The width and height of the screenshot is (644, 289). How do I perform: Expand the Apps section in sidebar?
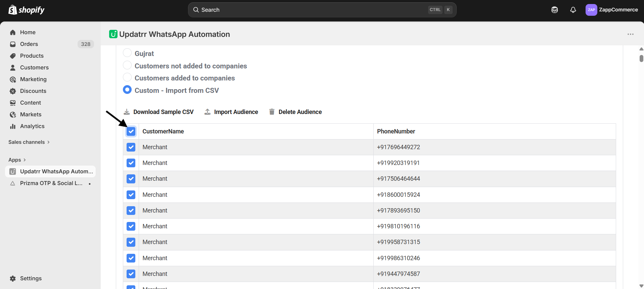[x=17, y=160]
